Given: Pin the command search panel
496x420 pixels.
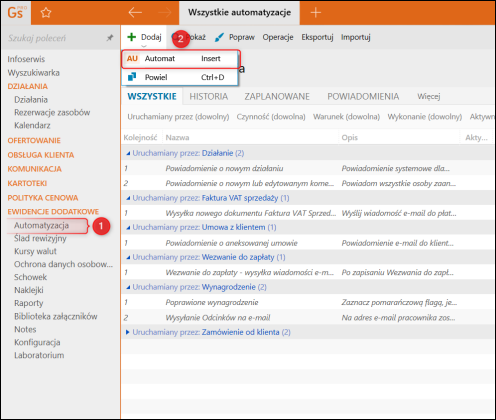Looking at the screenshot, I should pyautogui.click(x=110, y=38).
